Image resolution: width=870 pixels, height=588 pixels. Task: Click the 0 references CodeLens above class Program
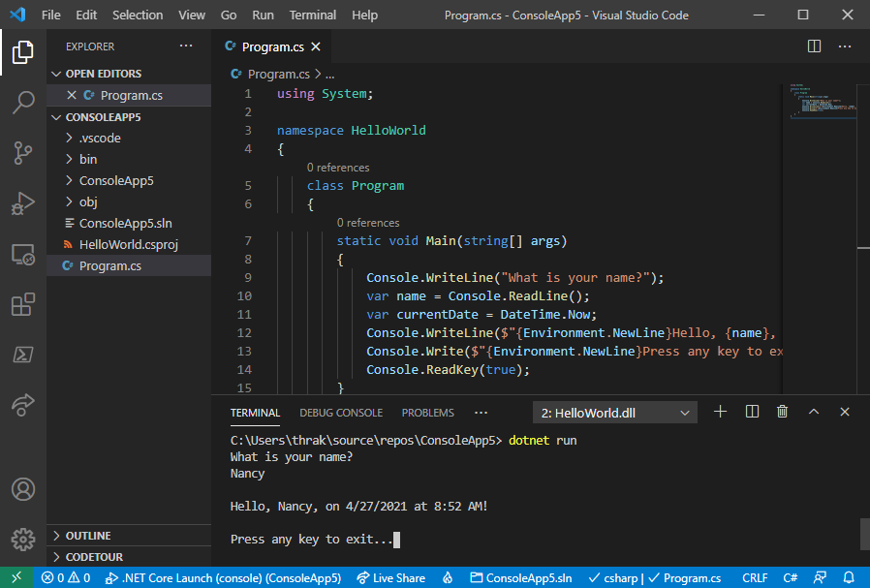(337, 167)
